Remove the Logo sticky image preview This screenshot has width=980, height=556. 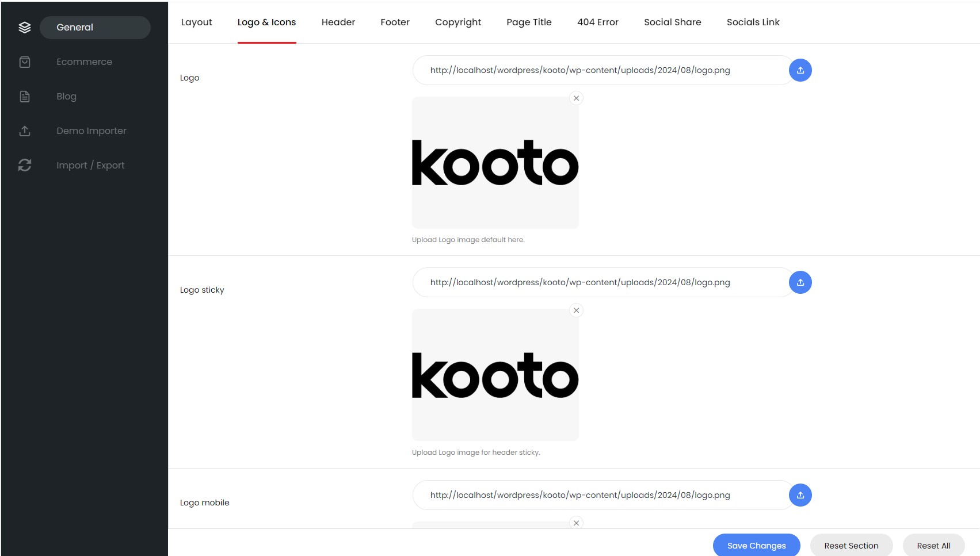tap(576, 310)
